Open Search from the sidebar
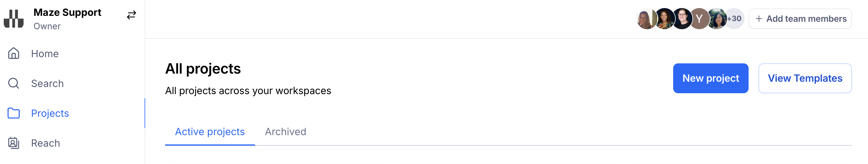This screenshot has height=164, width=868. tap(47, 84)
